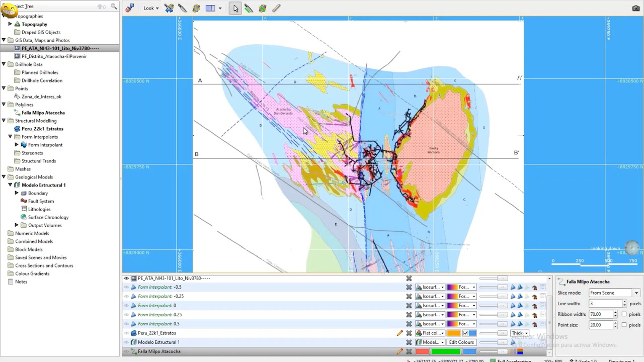Click the clip objects tool with blue arrows
Image resolution: width=644 pixels, height=362 pixels.
(169, 8)
